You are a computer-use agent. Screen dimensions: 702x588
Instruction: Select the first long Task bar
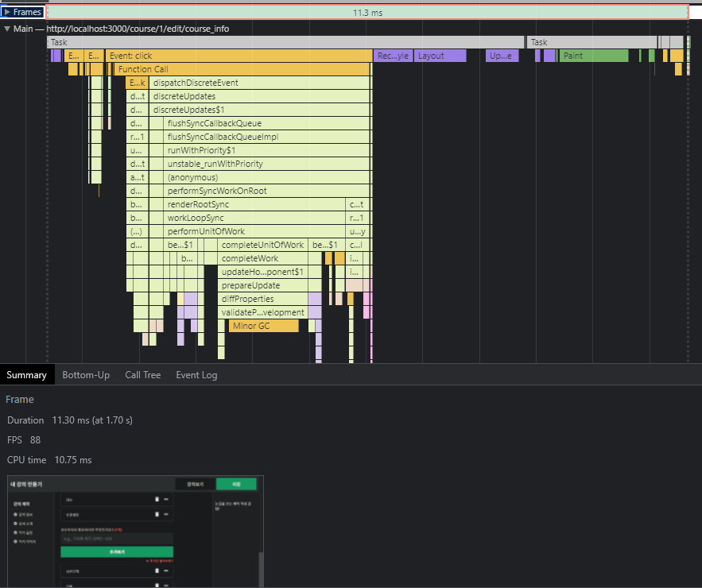pyautogui.click(x=285, y=42)
